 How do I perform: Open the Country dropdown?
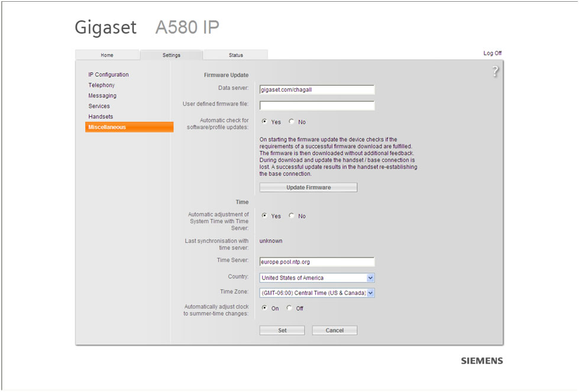[317, 278]
